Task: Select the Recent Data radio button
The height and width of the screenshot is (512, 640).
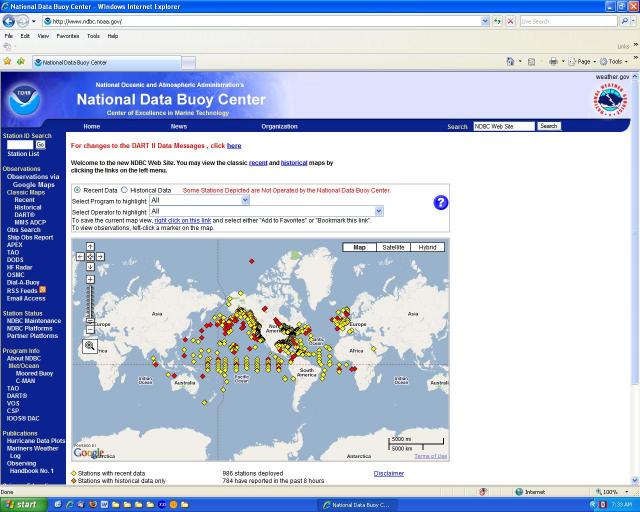Action: [77, 190]
